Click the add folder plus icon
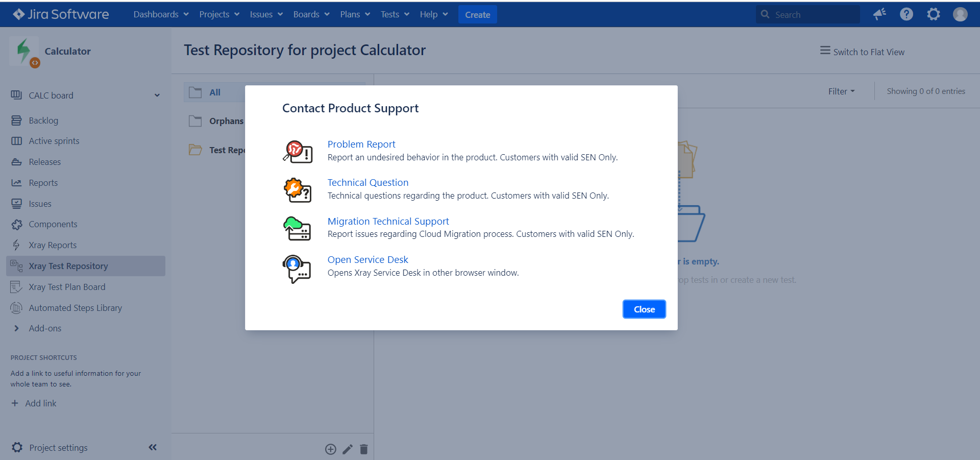This screenshot has width=980, height=460. [x=331, y=449]
